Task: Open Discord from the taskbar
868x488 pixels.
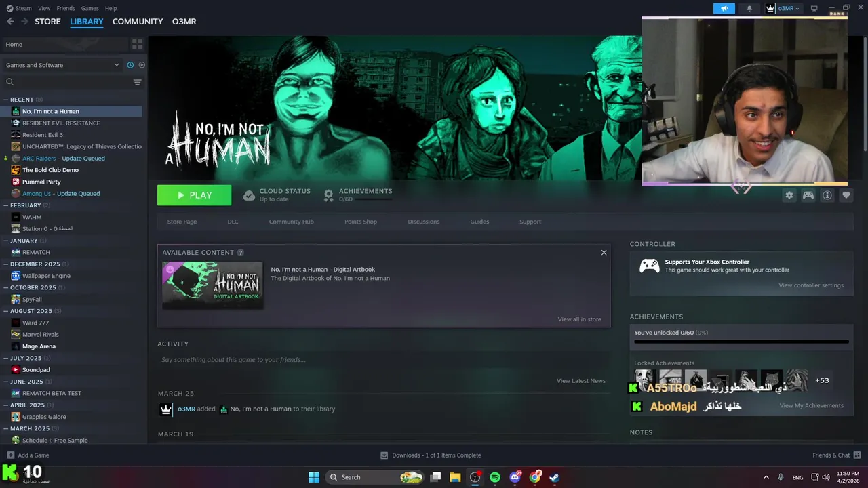Action: (x=515, y=477)
